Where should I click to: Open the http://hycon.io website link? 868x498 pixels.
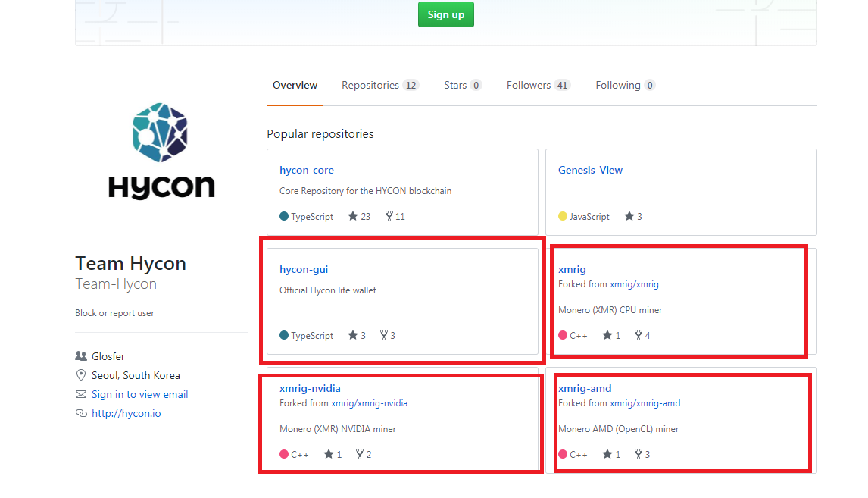coord(126,413)
